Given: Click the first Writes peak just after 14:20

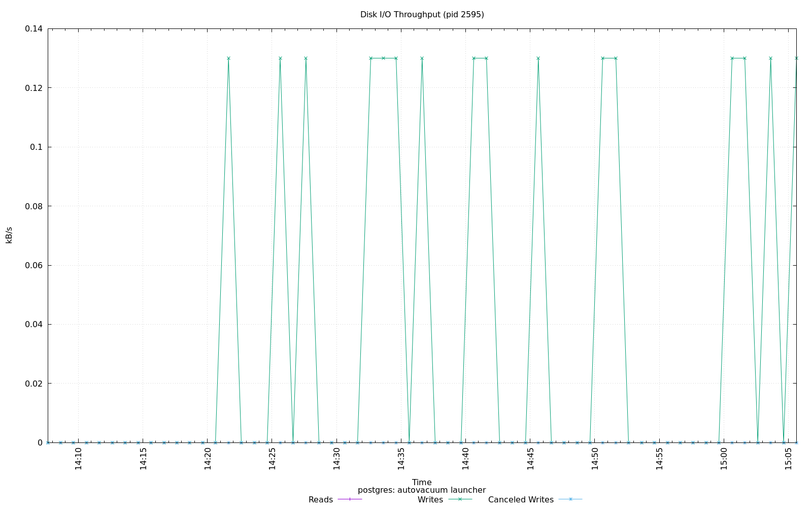Looking at the screenshot, I should (228, 58).
